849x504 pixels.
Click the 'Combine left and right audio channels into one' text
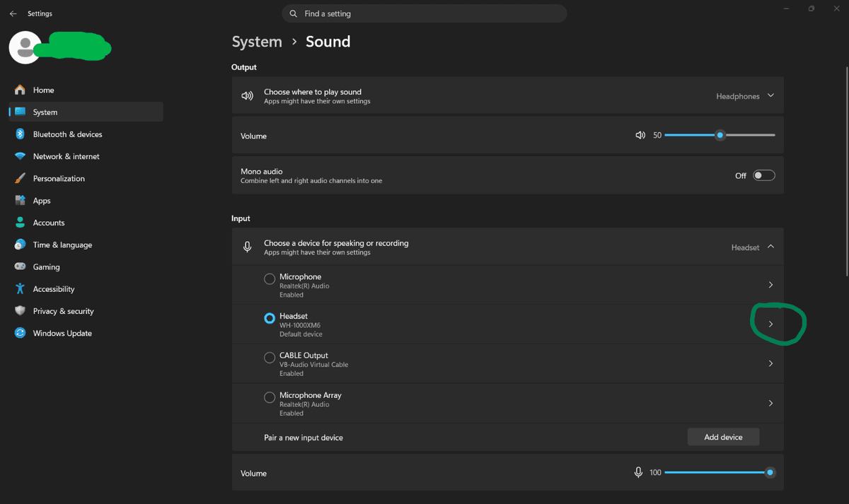tap(311, 181)
